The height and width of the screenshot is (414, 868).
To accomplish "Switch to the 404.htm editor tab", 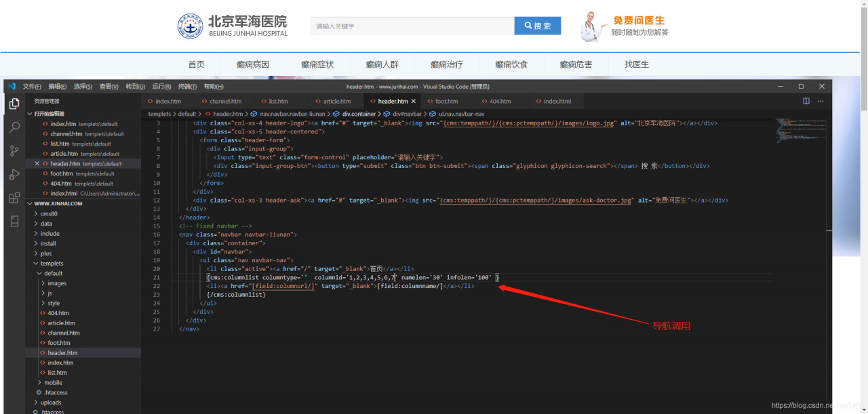I will (500, 101).
